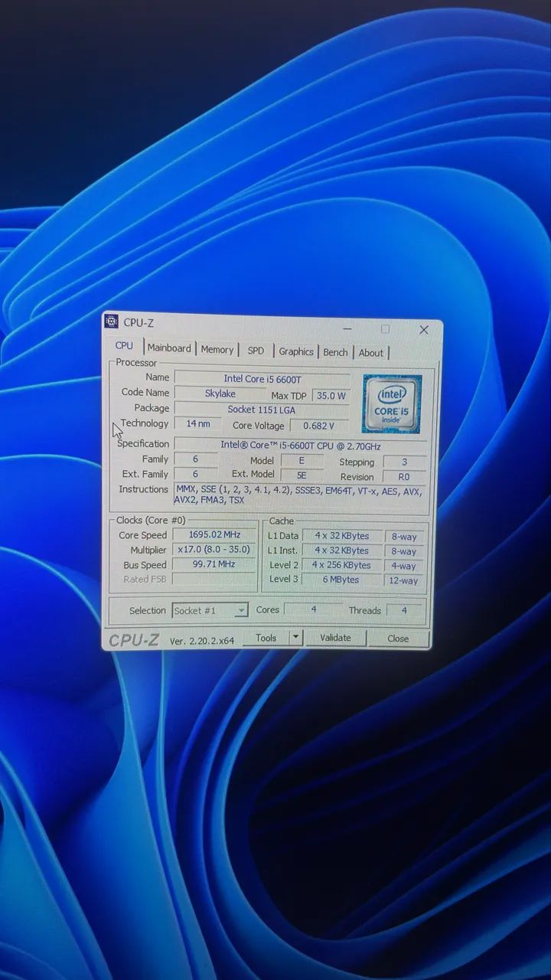Click the CPU-Z title bar app icon
This screenshot has width=551, height=980.
tap(112, 322)
